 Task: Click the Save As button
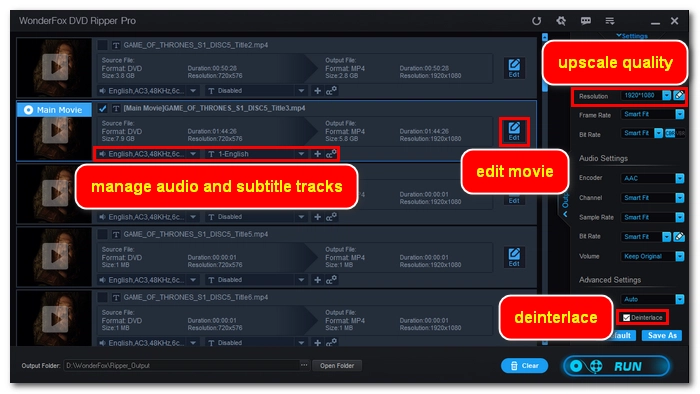point(662,335)
